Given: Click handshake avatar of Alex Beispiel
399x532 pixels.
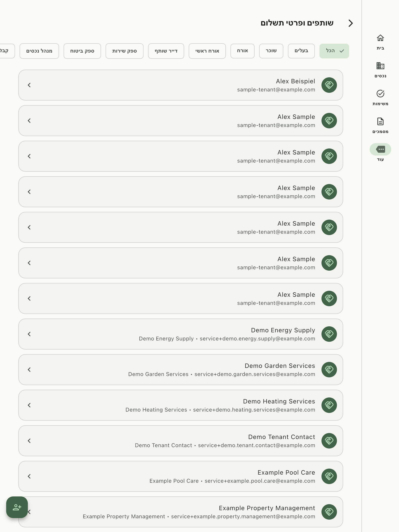Looking at the screenshot, I should pos(329,85).
